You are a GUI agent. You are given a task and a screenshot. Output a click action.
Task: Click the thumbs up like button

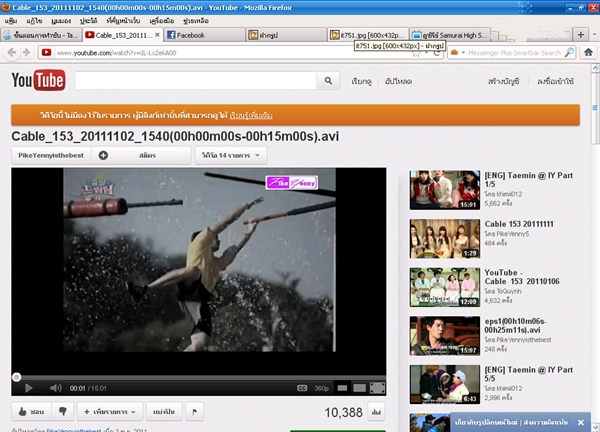coord(31,412)
